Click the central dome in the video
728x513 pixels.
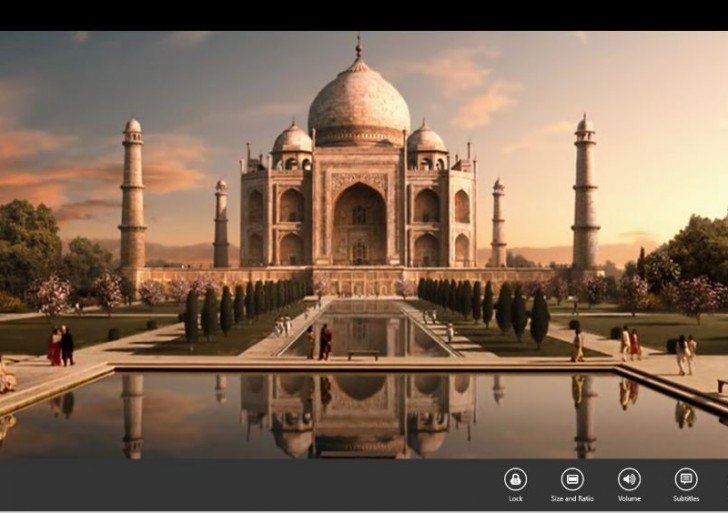click(x=358, y=105)
